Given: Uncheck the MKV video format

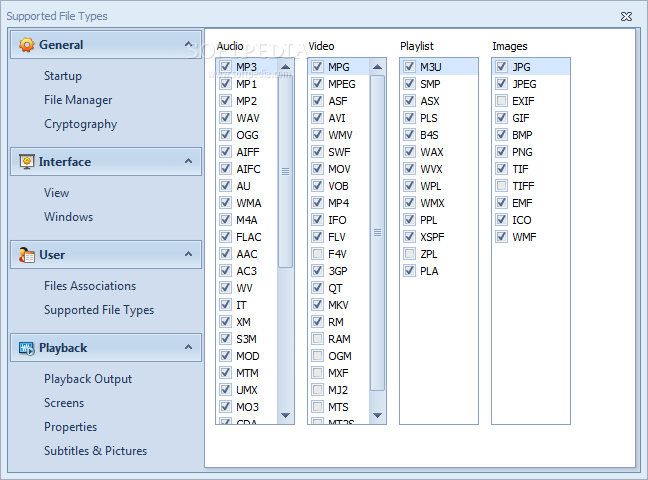Looking at the screenshot, I should [317, 305].
